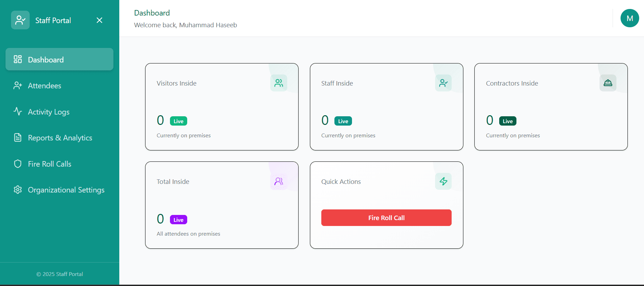This screenshot has width=644, height=286.
Task: Open the Attendees section
Action: tap(44, 85)
